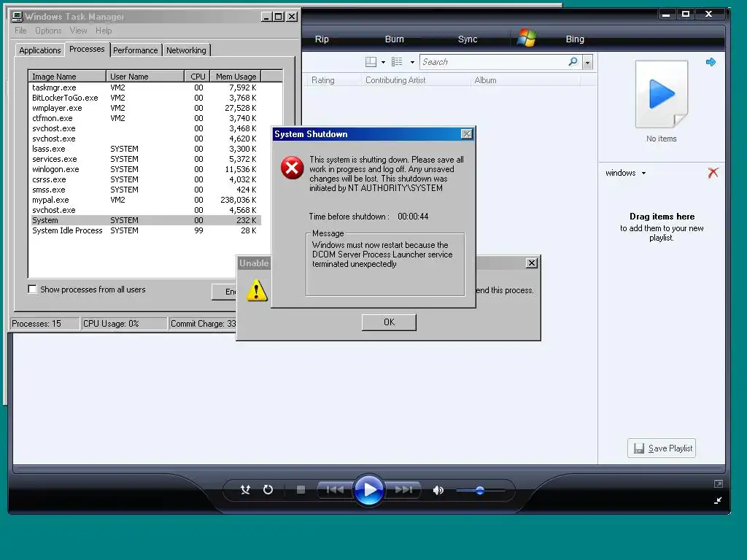Click the view options list icon
The width and height of the screenshot is (747, 560).
pyautogui.click(x=397, y=61)
